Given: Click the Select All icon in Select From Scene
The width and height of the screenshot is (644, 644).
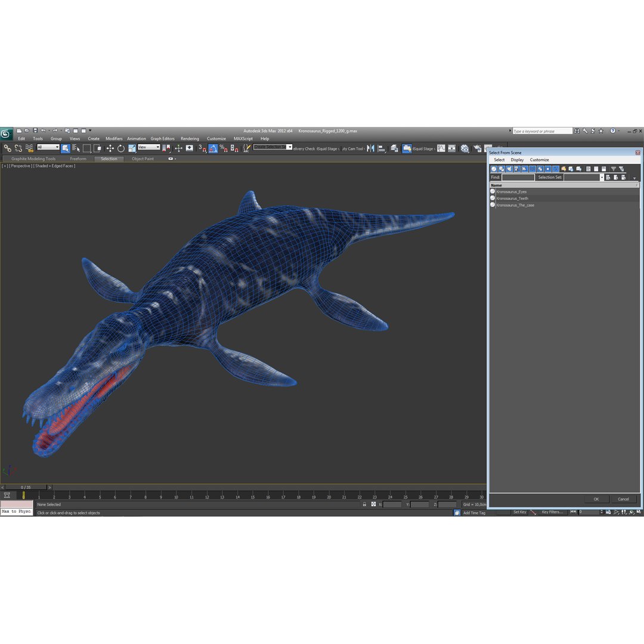Looking at the screenshot, I should click(589, 169).
